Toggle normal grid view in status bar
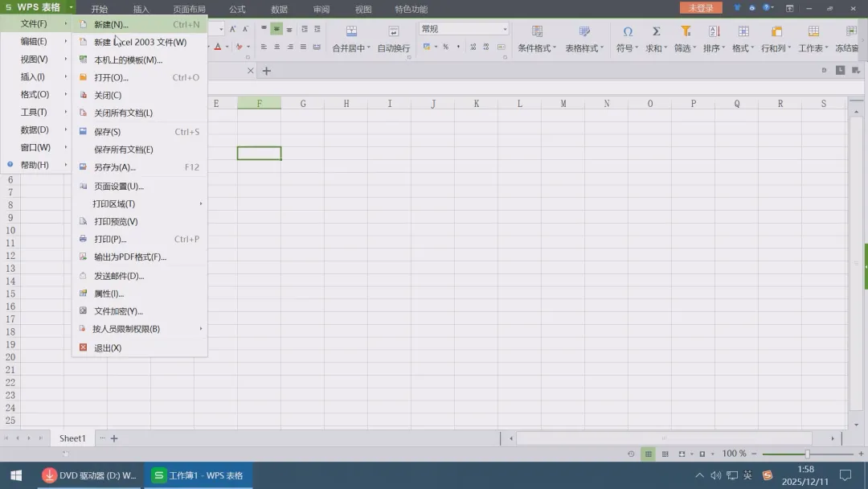868x489 pixels. pos(649,454)
